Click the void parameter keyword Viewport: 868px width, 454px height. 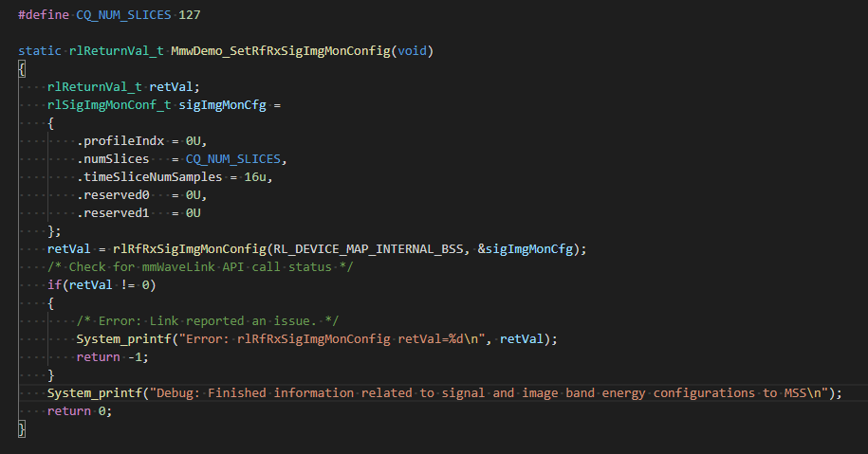point(413,51)
